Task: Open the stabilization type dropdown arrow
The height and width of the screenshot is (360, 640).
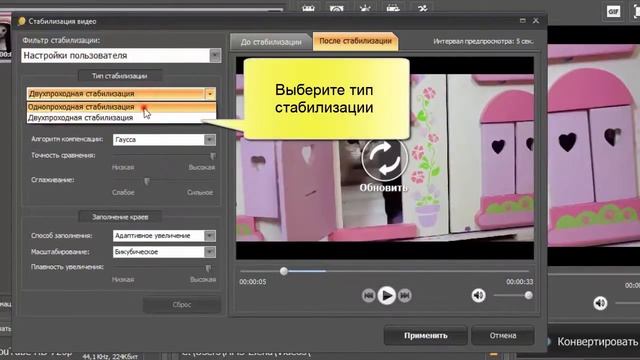Action: [210, 94]
